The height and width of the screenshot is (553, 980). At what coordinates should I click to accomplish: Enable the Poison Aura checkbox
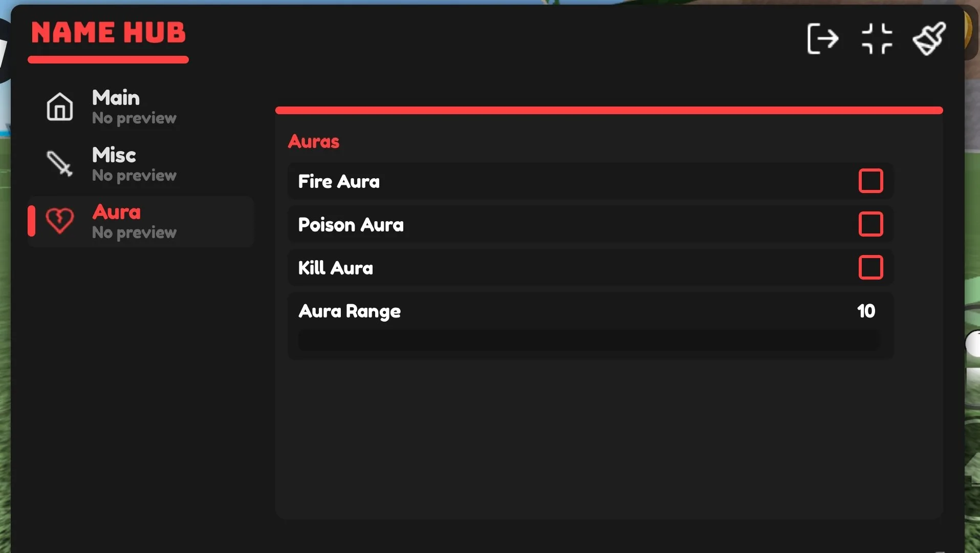tap(870, 224)
